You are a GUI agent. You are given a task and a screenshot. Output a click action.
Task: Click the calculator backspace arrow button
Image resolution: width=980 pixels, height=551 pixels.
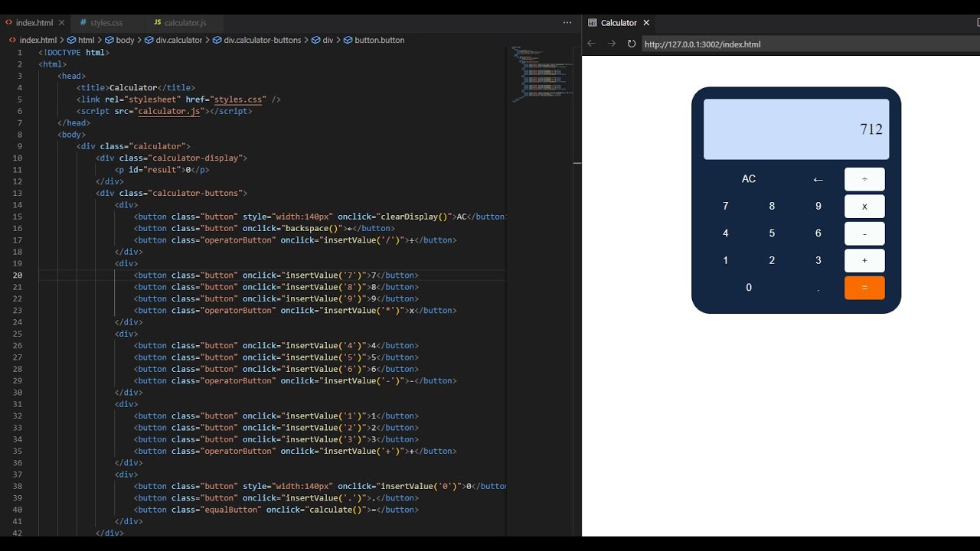pyautogui.click(x=818, y=179)
